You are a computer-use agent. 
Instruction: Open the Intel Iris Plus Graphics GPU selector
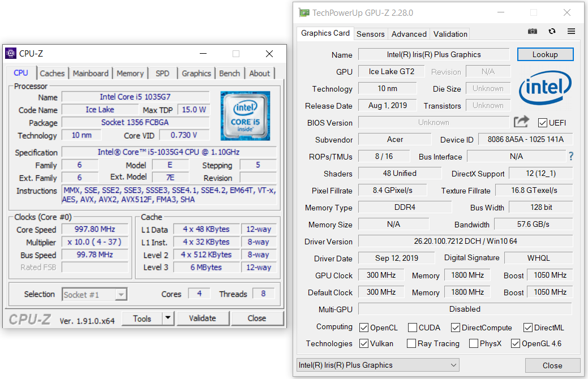tap(378, 365)
